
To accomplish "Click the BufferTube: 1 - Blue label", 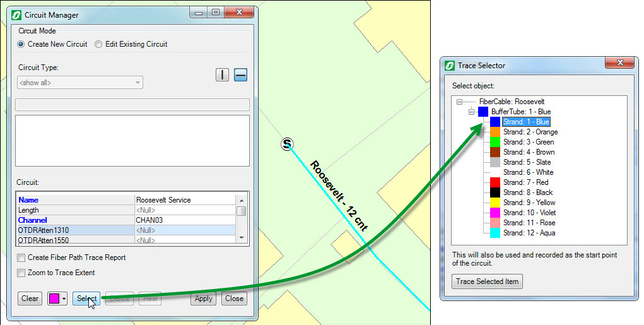I will point(521,112).
